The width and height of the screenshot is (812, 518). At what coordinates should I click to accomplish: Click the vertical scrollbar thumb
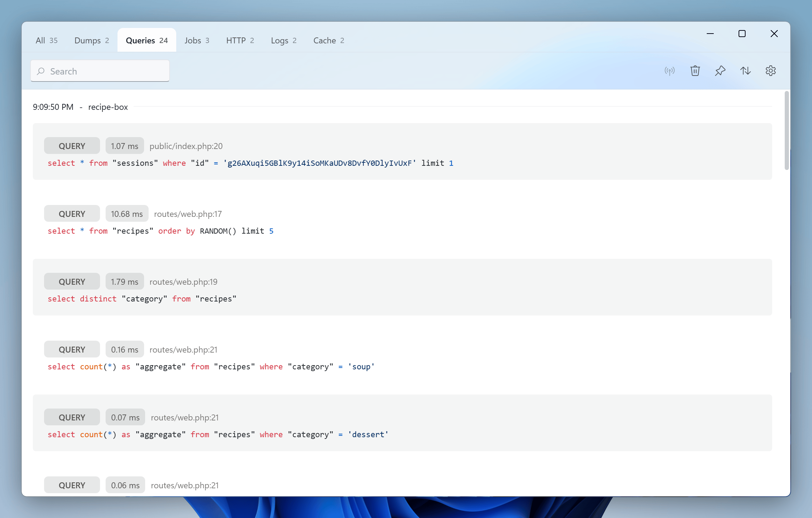786,130
